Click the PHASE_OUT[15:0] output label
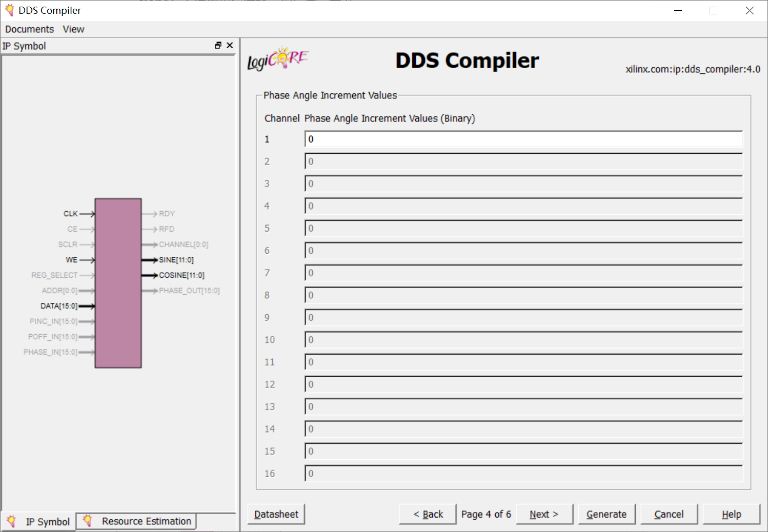The width and height of the screenshot is (768, 532). [x=189, y=291]
